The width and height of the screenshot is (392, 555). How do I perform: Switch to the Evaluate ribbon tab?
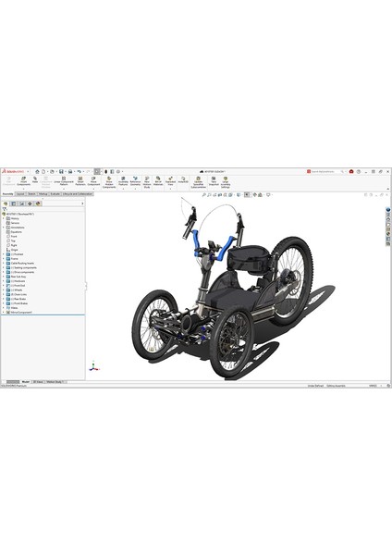tap(55, 194)
